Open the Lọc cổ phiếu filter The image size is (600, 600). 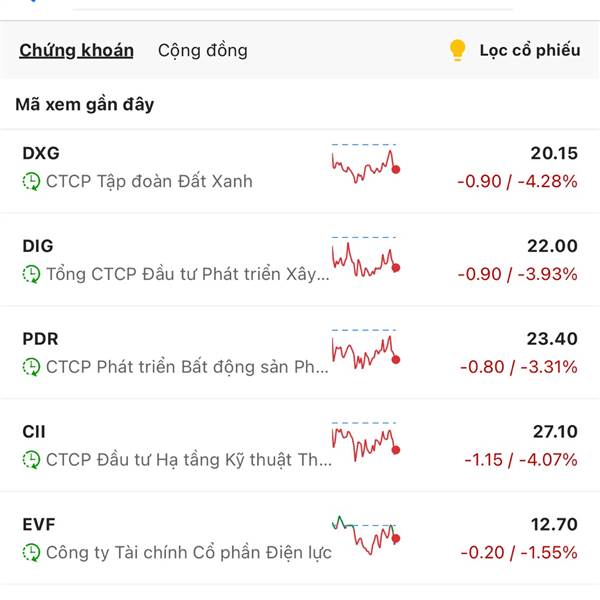point(529,50)
